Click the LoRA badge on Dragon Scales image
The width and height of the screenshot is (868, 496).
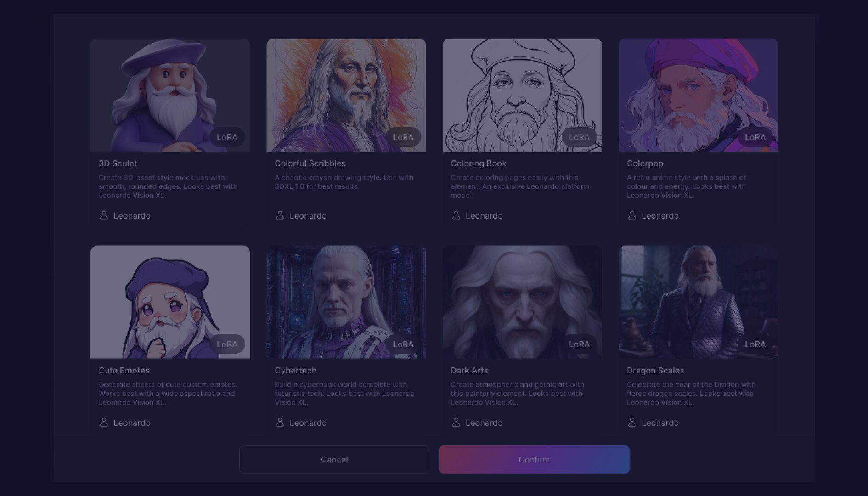click(756, 344)
